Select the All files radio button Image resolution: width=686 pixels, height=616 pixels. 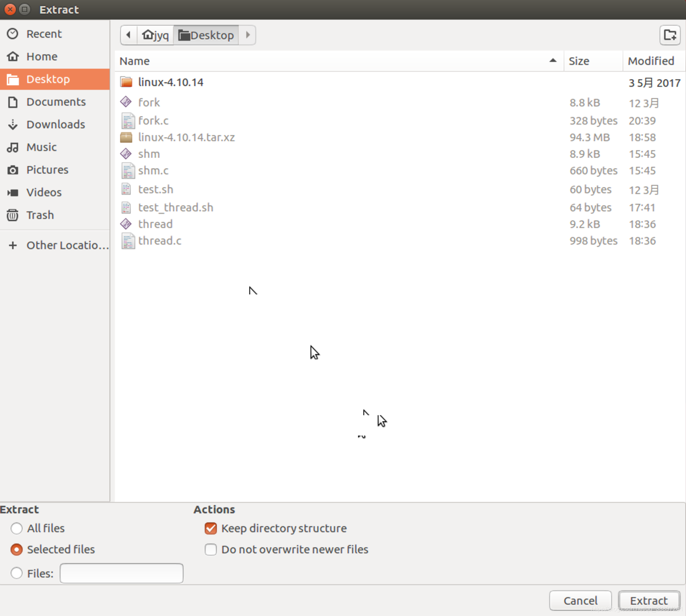click(17, 528)
